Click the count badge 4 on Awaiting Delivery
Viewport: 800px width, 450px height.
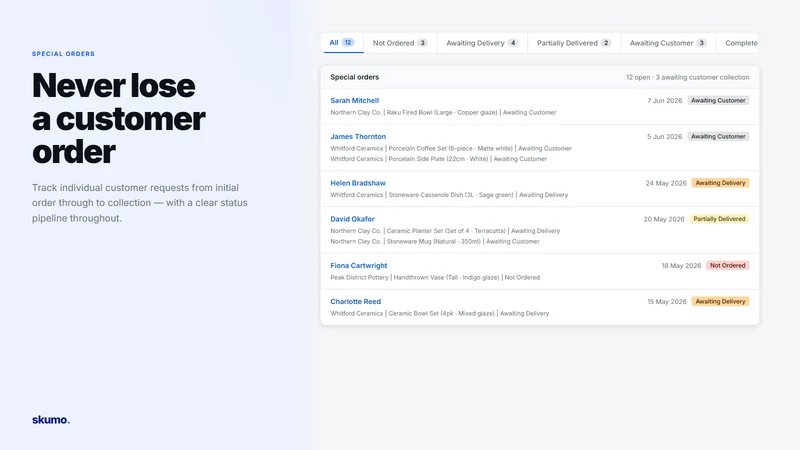tap(513, 43)
